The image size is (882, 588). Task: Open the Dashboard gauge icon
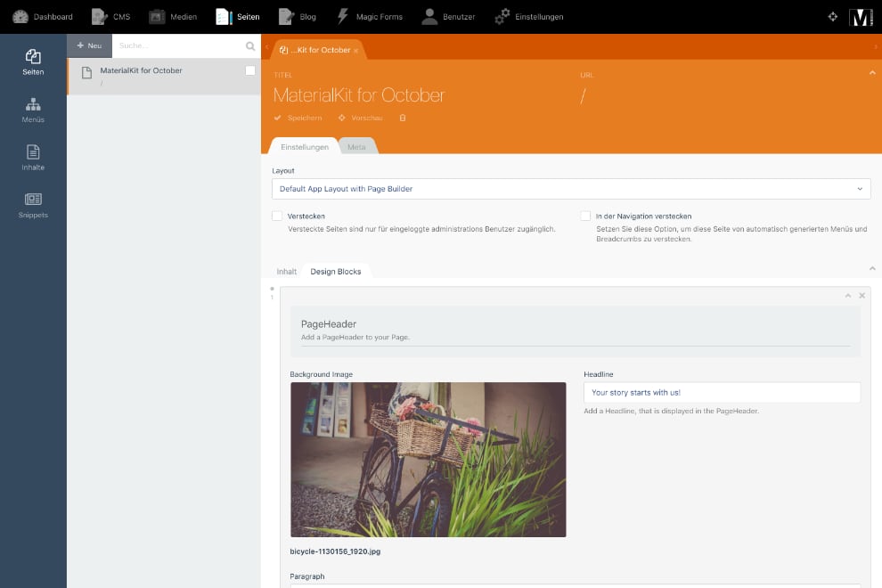pos(20,17)
